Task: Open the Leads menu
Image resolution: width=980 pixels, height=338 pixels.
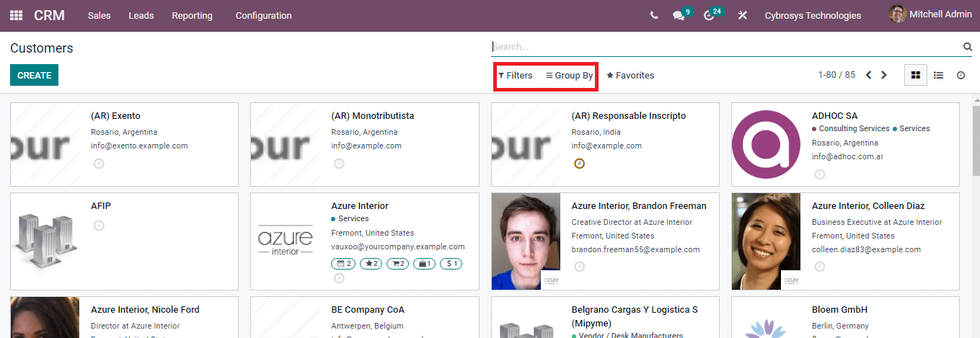Action: (141, 15)
